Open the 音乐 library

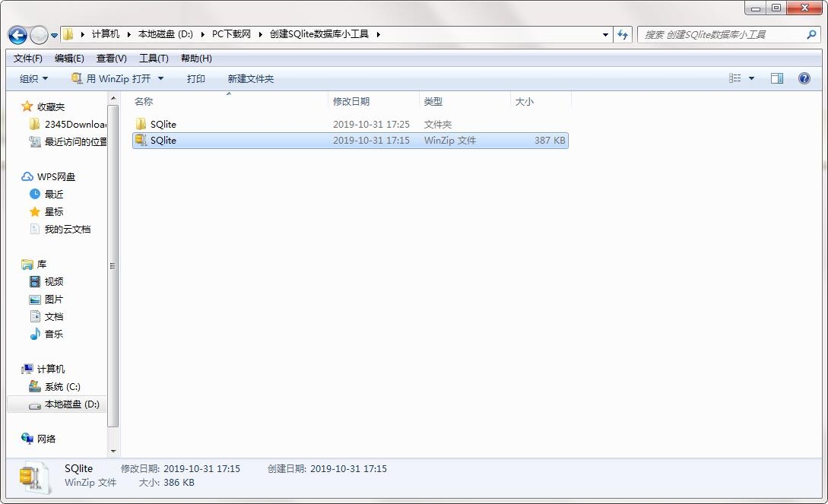pos(54,334)
